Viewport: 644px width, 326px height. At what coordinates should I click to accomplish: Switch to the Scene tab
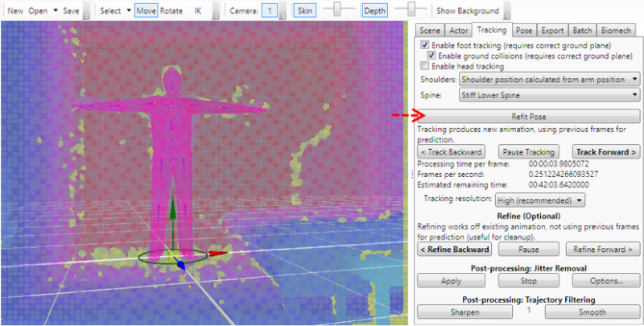click(x=430, y=31)
